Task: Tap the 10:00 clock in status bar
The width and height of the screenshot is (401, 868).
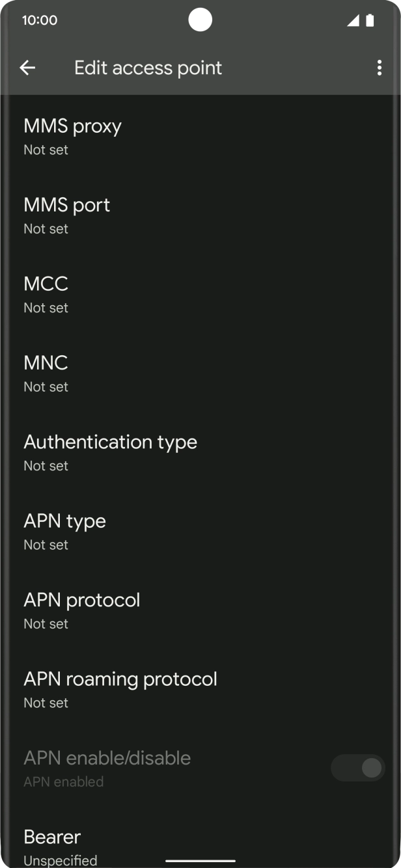Action: [40, 20]
